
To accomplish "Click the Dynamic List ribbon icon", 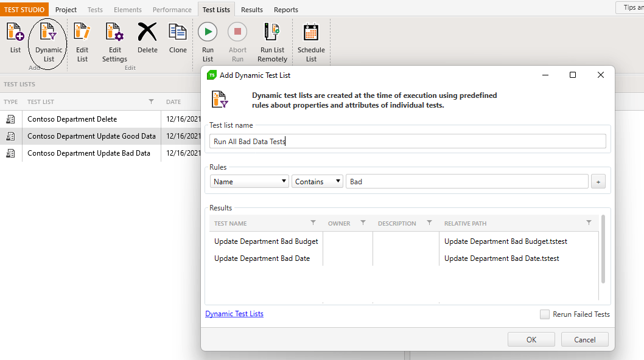I will coord(49,32).
